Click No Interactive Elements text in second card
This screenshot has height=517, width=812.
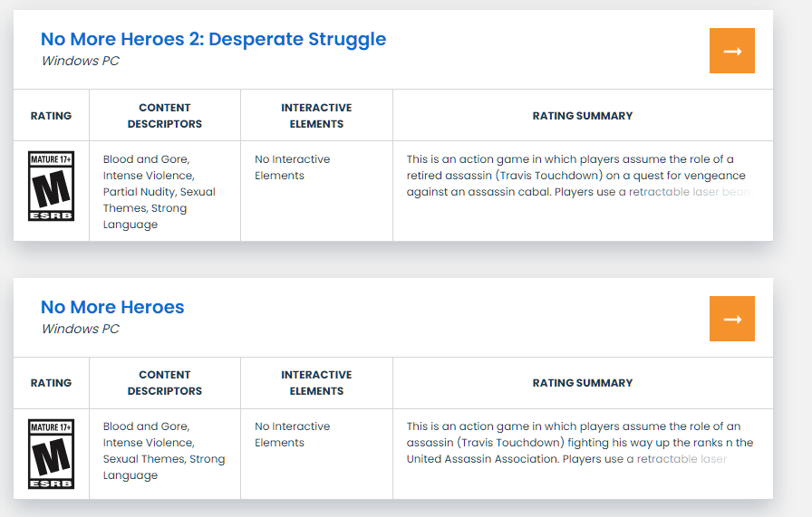pos(292,435)
